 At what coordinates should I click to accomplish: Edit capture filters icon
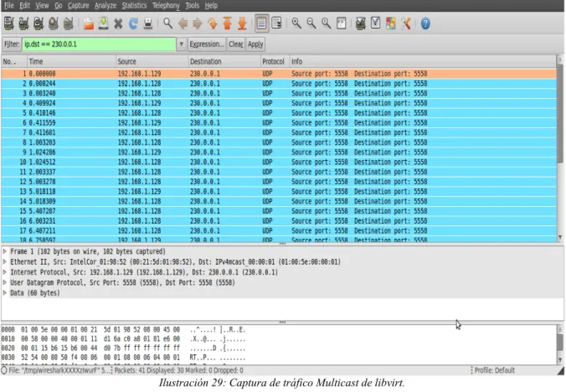[360, 23]
